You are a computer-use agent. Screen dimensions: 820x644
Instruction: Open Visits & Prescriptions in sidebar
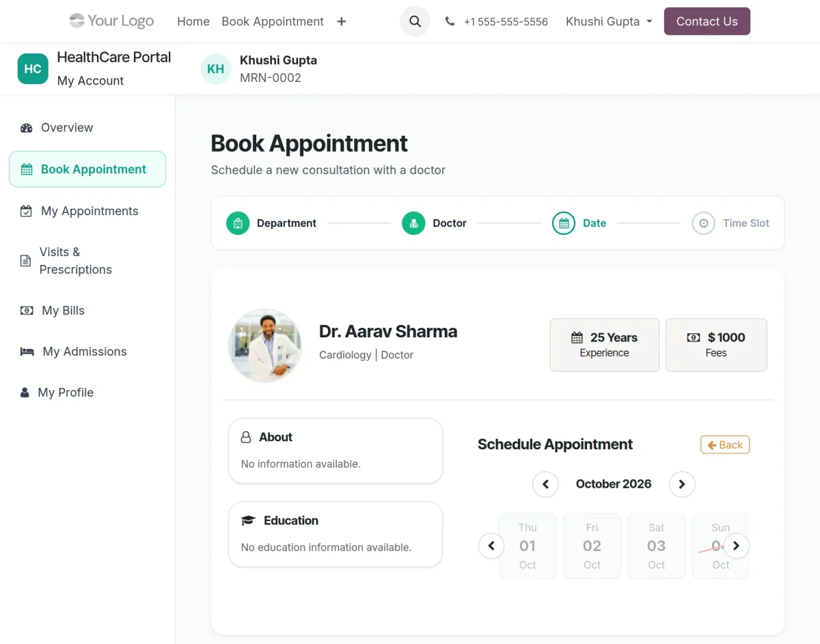point(87,261)
